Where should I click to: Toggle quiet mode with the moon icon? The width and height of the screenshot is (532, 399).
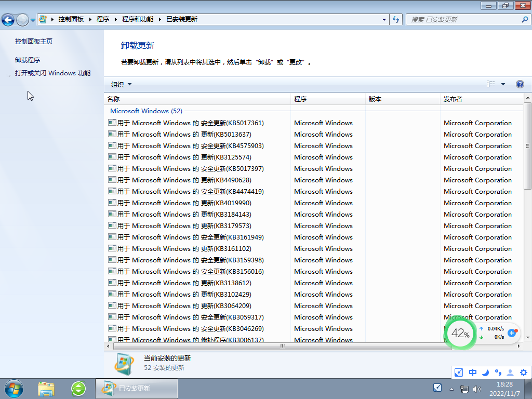pyautogui.click(x=485, y=373)
